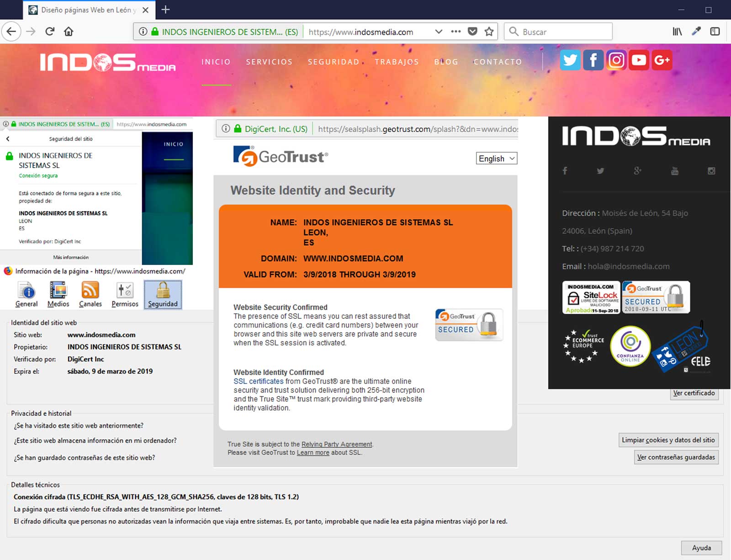Click the Confianza Online seal

point(630,346)
